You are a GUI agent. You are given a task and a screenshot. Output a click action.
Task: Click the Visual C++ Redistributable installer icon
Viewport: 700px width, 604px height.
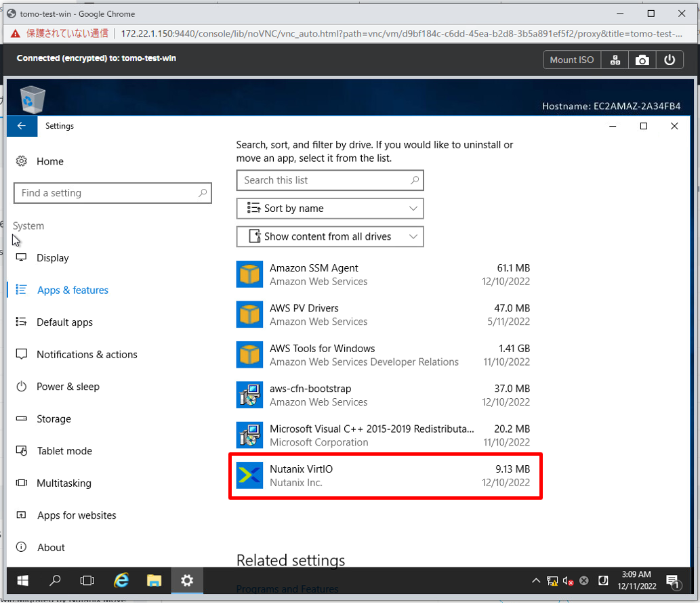point(249,435)
